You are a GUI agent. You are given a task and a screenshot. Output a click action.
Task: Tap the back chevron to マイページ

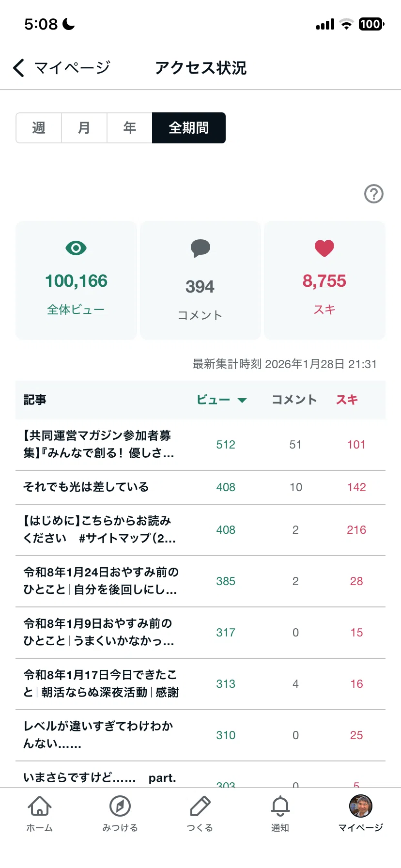[x=19, y=68]
